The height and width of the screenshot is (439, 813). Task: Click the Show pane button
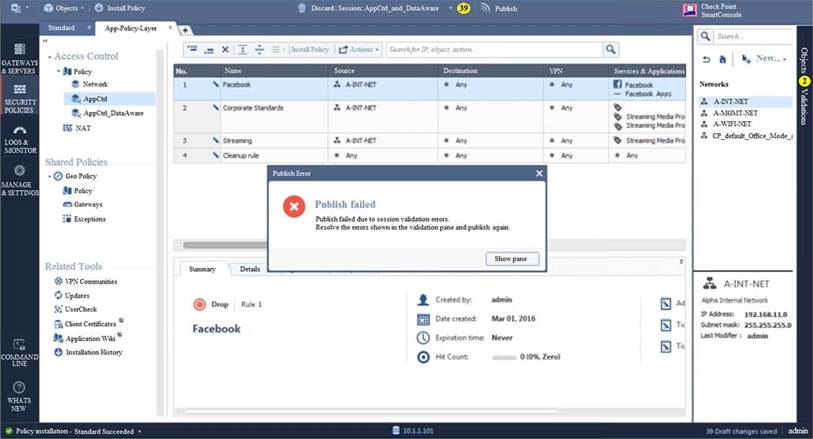512,259
